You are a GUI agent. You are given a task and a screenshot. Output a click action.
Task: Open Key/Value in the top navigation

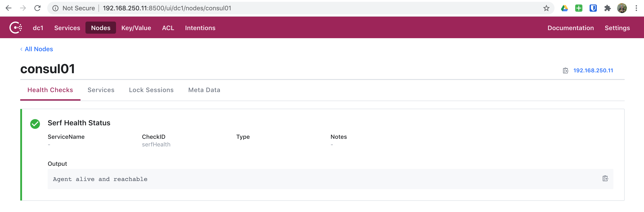(136, 28)
